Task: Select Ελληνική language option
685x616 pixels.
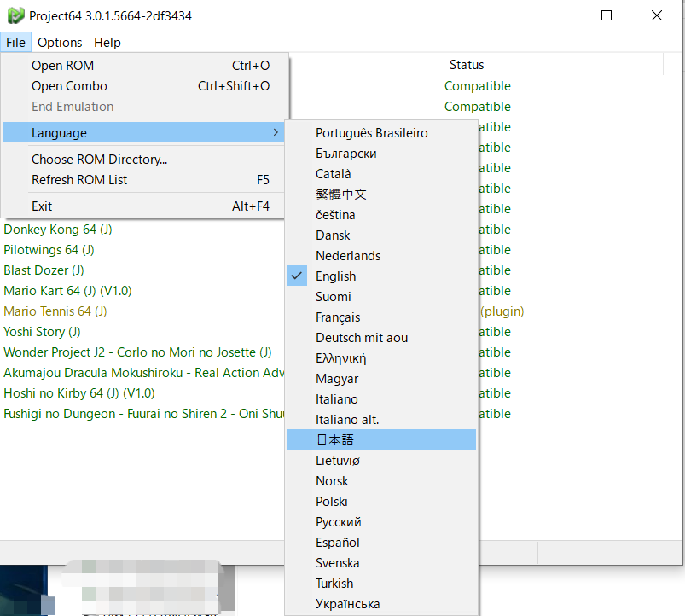Action: [381, 358]
